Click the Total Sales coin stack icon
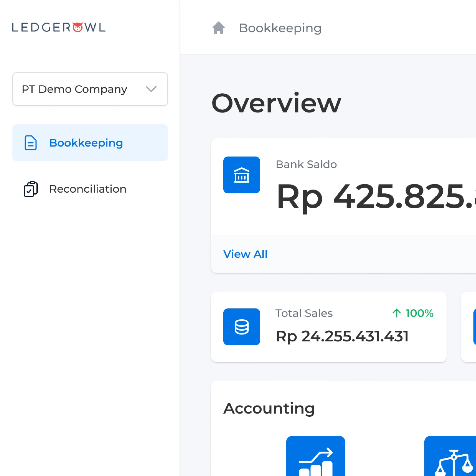 click(241, 327)
